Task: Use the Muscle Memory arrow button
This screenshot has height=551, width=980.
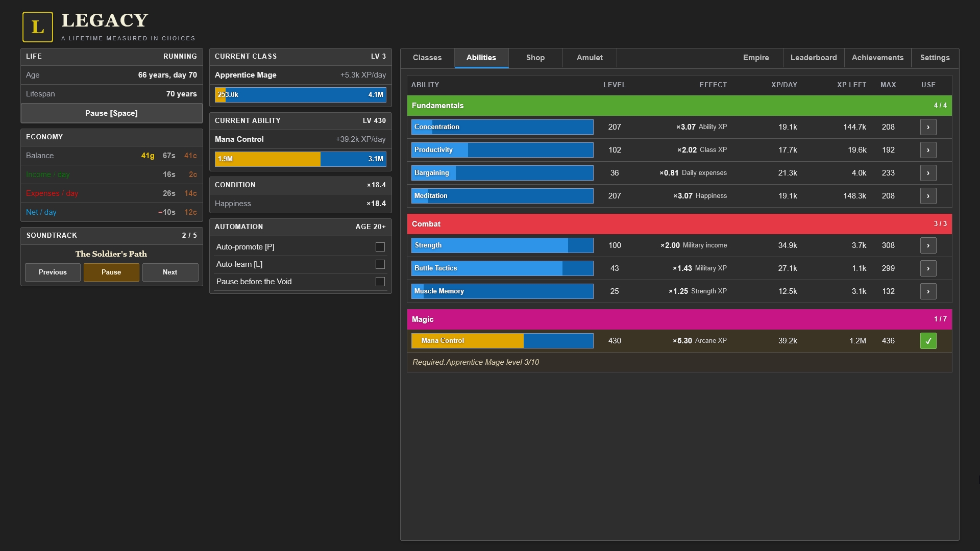Action: click(928, 291)
